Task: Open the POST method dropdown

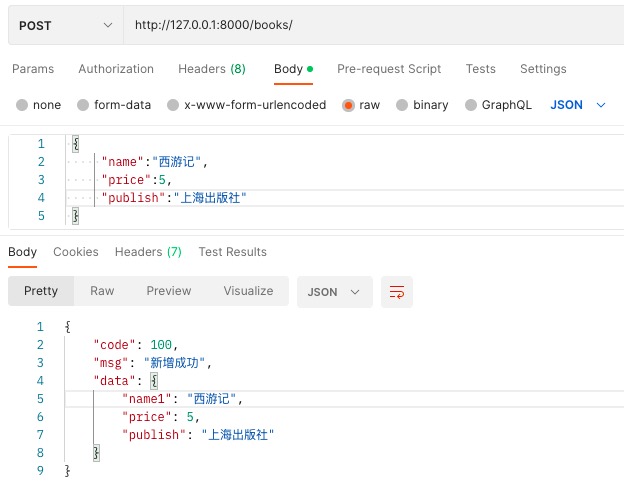Action: click(x=65, y=25)
